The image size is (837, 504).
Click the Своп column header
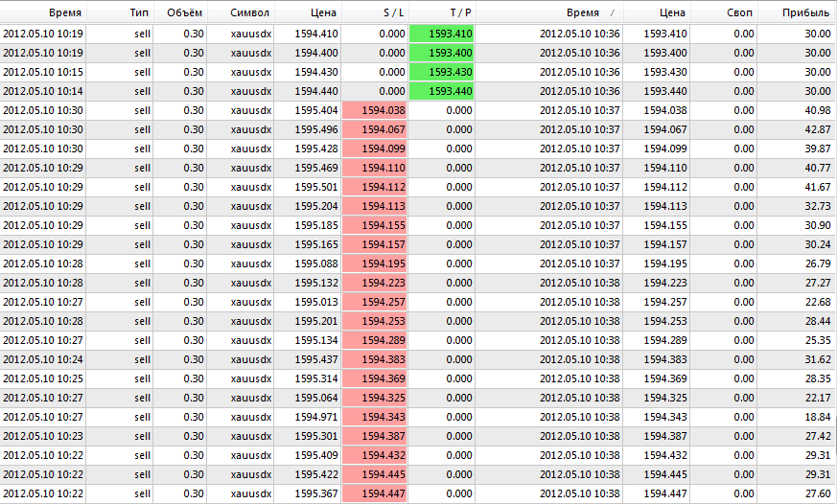pyautogui.click(x=724, y=12)
